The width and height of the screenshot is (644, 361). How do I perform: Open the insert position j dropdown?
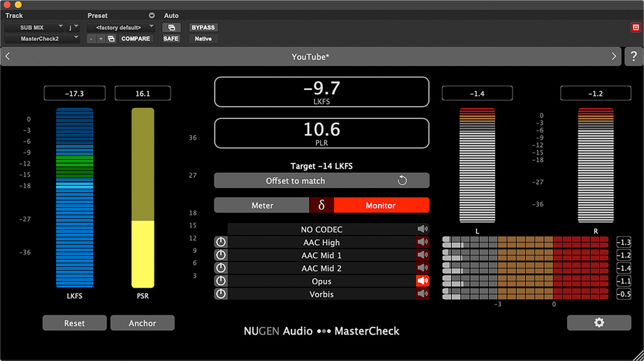point(73,28)
